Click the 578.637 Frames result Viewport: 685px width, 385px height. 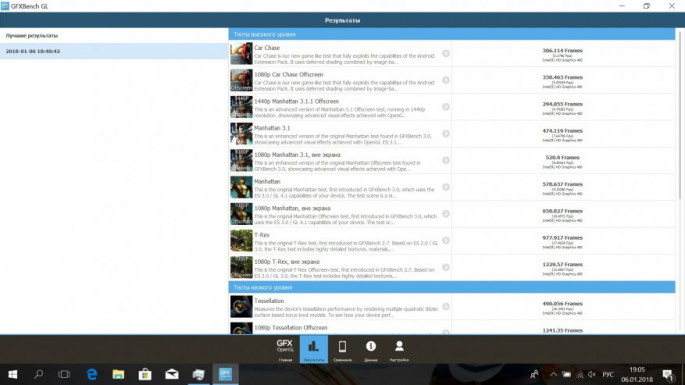(x=562, y=184)
